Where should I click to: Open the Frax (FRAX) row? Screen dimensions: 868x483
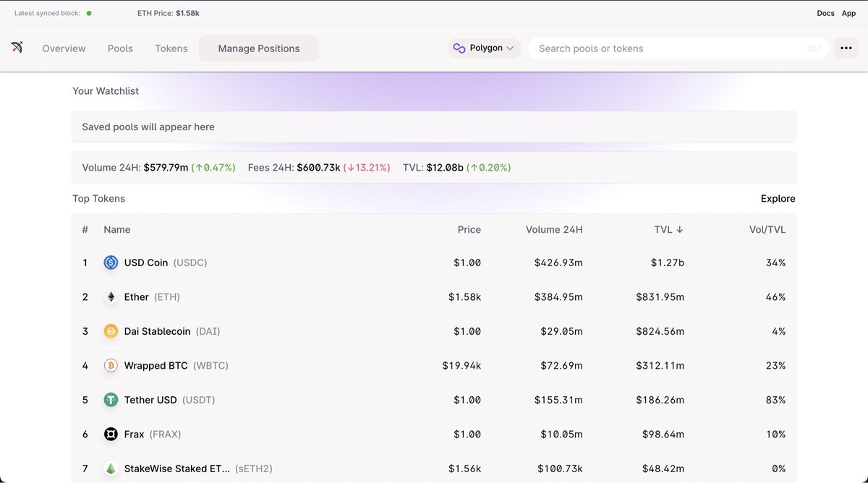pyautogui.click(x=434, y=435)
